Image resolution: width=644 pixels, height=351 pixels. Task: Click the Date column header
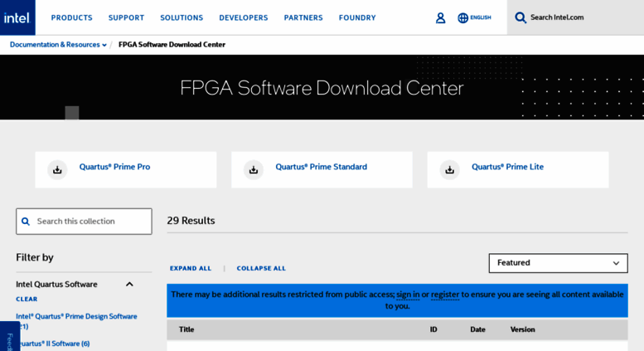[x=477, y=329]
